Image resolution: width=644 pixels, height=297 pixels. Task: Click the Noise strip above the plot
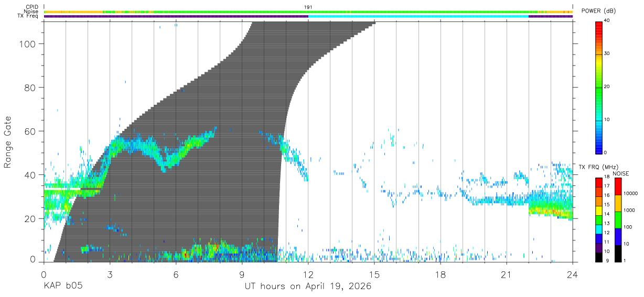[308, 12]
